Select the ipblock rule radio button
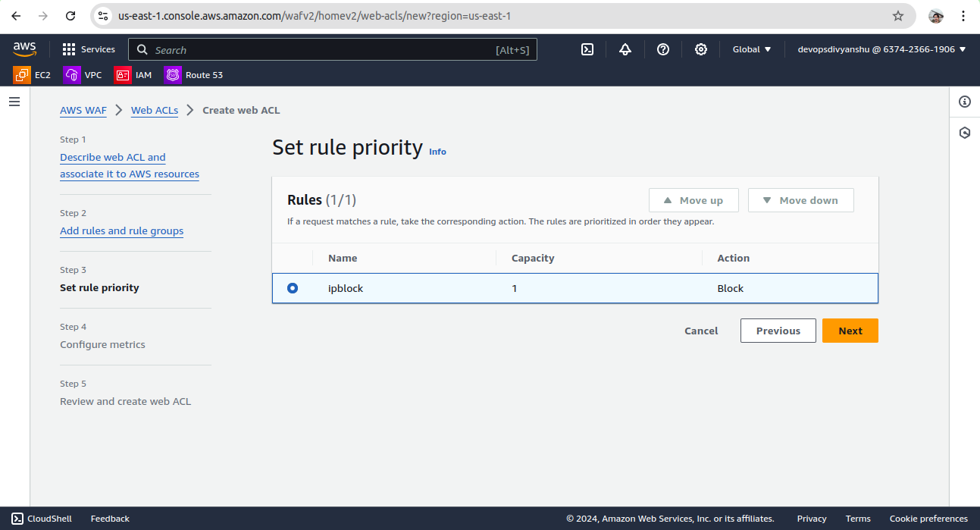This screenshot has height=530, width=980. [x=293, y=288]
